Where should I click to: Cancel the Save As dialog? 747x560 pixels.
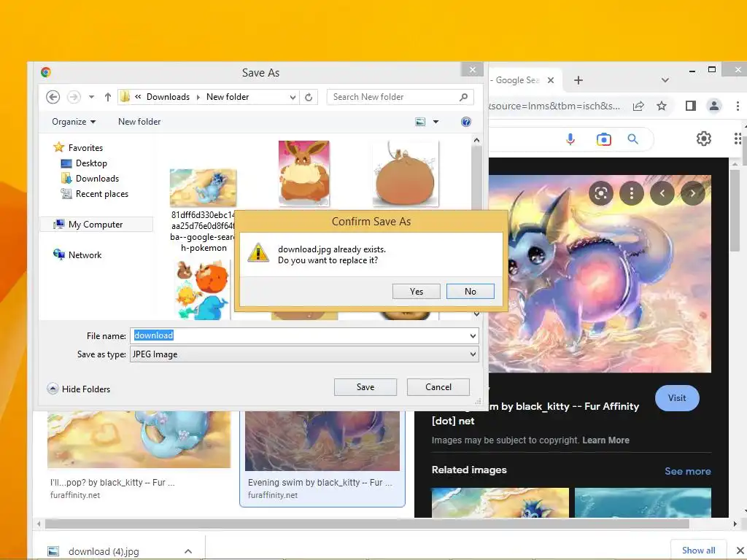coord(438,387)
